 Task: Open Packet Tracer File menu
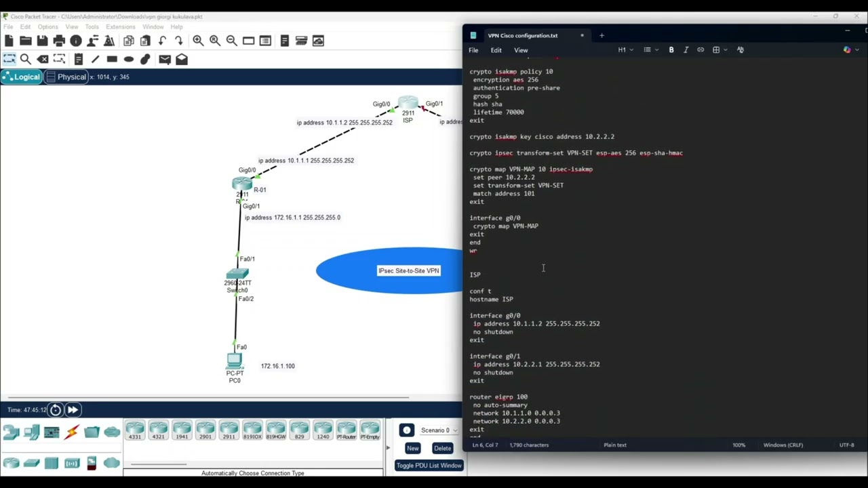click(8, 27)
